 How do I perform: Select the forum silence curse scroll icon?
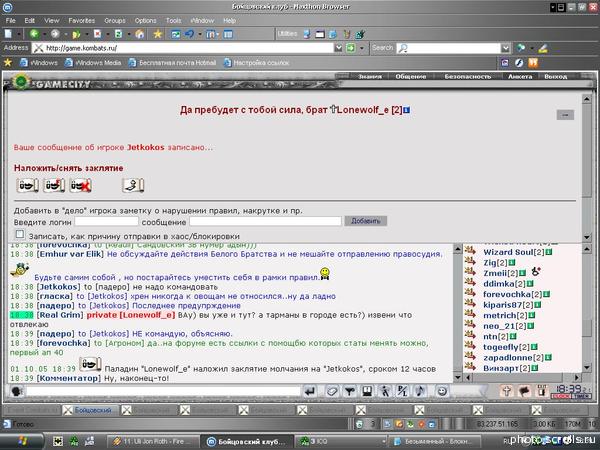[54, 186]
